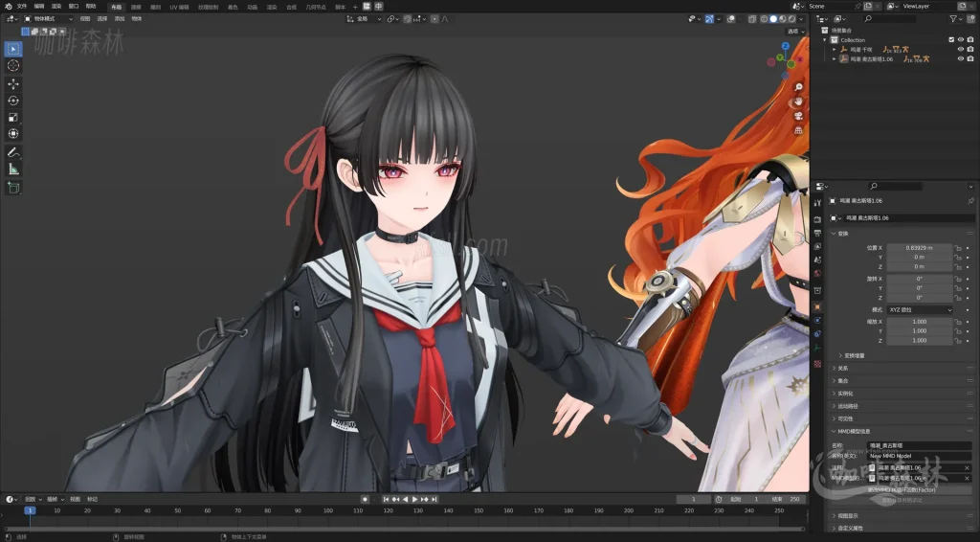Hide 鸣潮 千咲 object with eye icon

point(961,50)
